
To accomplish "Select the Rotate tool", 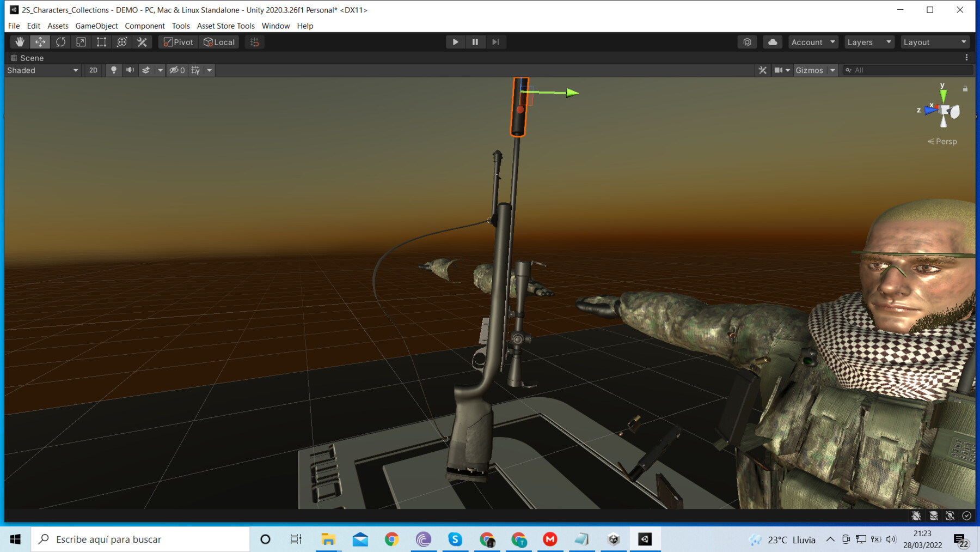I will pyautogui.click(x=60, y=42).
